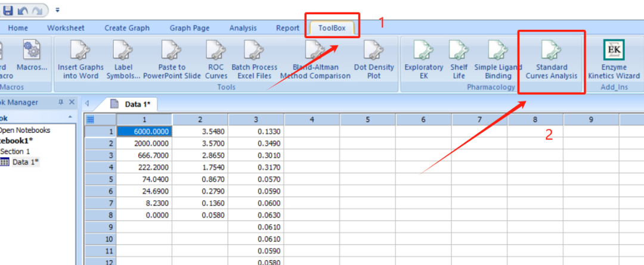
Task: Launch the Enzyme Kinetics Wizard
Action: pyautogui.click(x=614, y=60)
